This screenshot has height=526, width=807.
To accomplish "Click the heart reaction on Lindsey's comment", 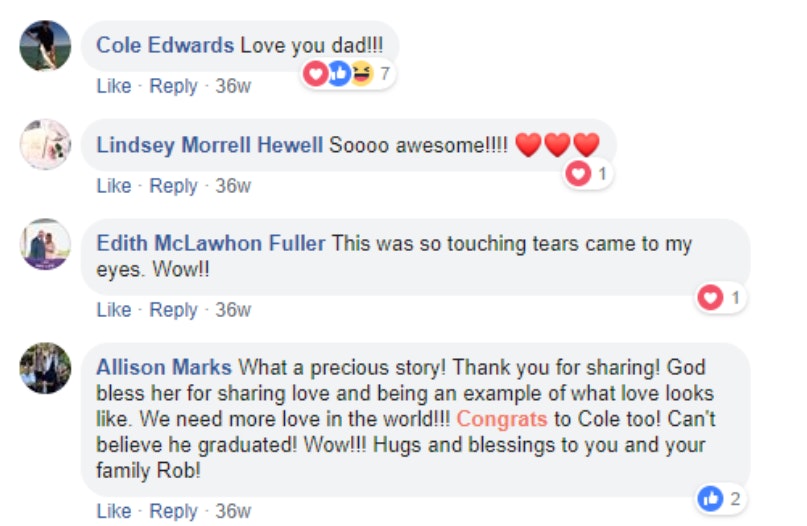I will point(578,174).
